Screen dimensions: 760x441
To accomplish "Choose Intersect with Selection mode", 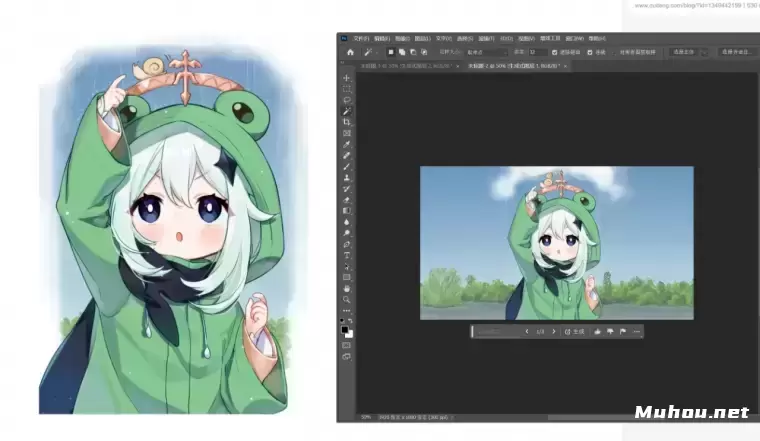I will [424, 52].
